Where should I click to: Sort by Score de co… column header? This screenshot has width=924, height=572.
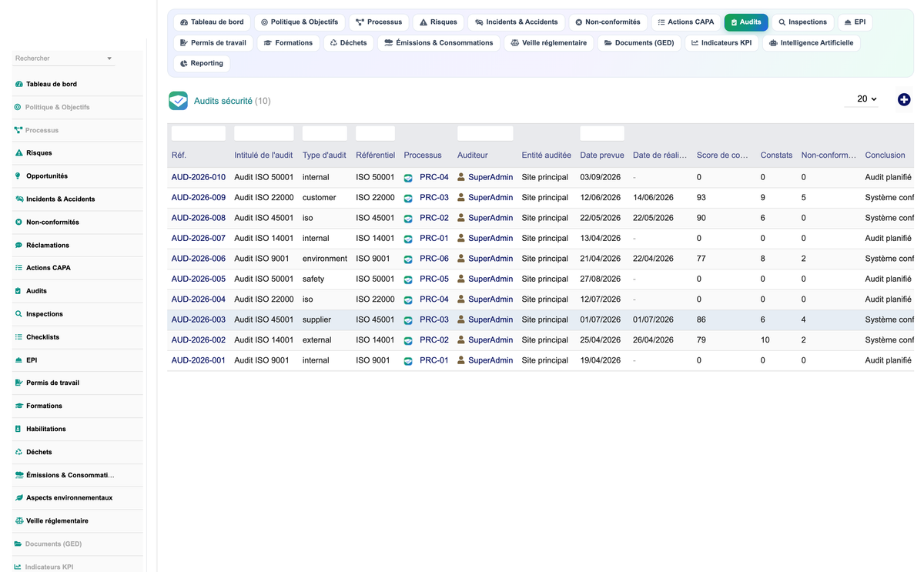point(722,155)
